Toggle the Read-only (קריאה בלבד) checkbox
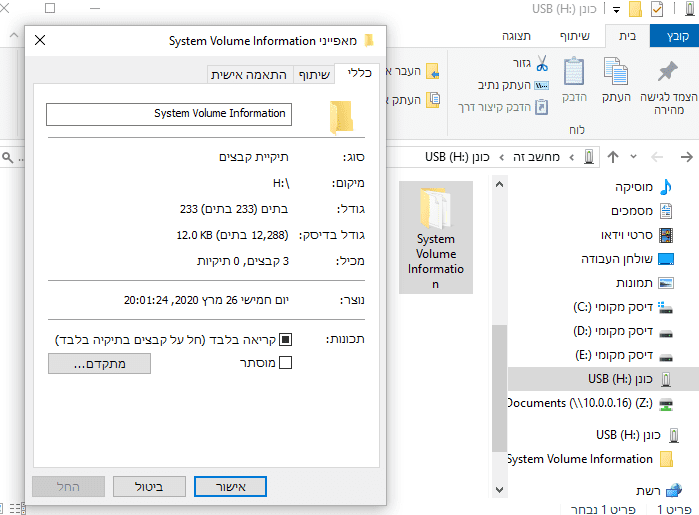699x515 pixels. [x=285, y=339]
